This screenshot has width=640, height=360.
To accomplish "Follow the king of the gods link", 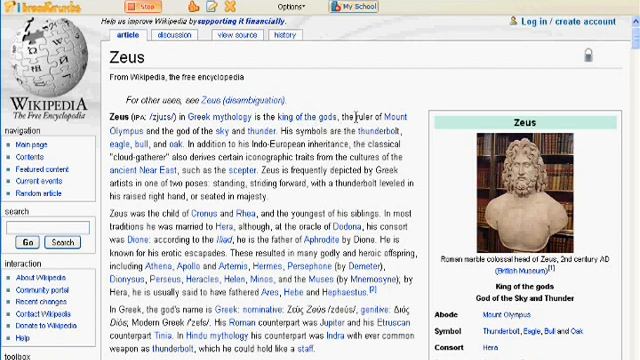I will click(307, 117).
